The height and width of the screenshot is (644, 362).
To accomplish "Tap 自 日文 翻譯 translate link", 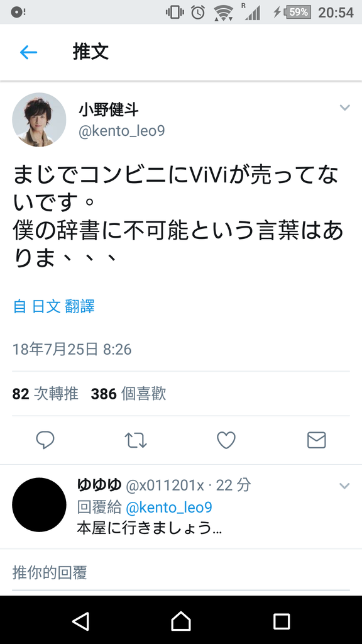I will 54,307.
